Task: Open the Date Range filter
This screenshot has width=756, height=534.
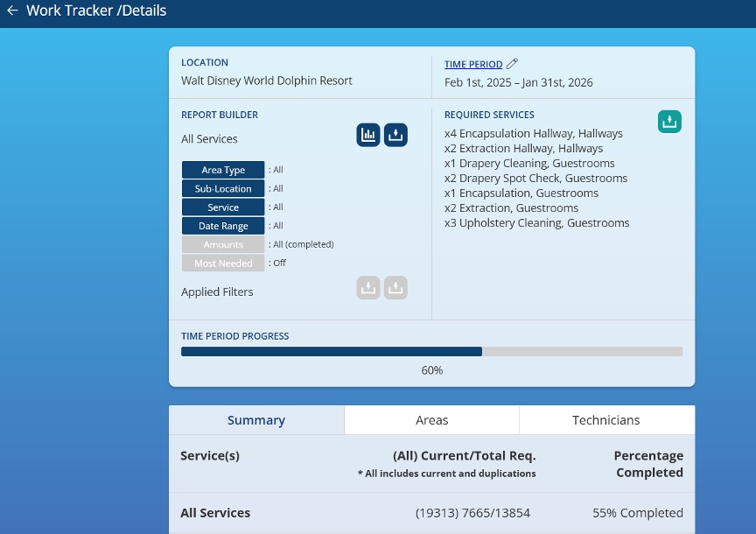Action: (x=223, y=226)
